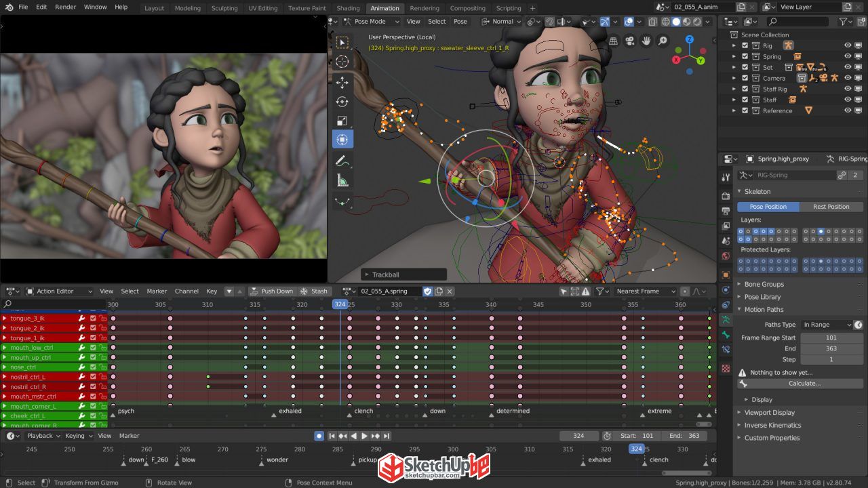The width and height of the screenshot is (868, 488).
Task: Toggle orthographic grid view icon in viewport
Action: 612,41
